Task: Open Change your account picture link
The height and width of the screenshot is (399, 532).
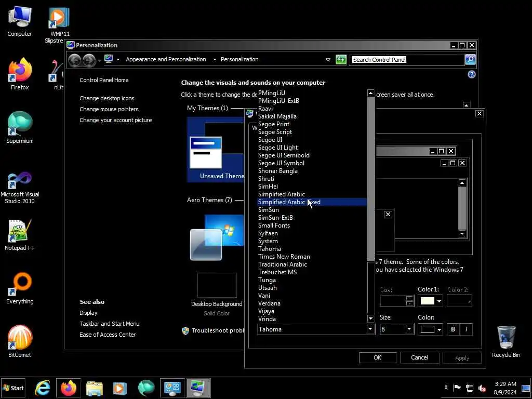Action: (x=116, y=120)
